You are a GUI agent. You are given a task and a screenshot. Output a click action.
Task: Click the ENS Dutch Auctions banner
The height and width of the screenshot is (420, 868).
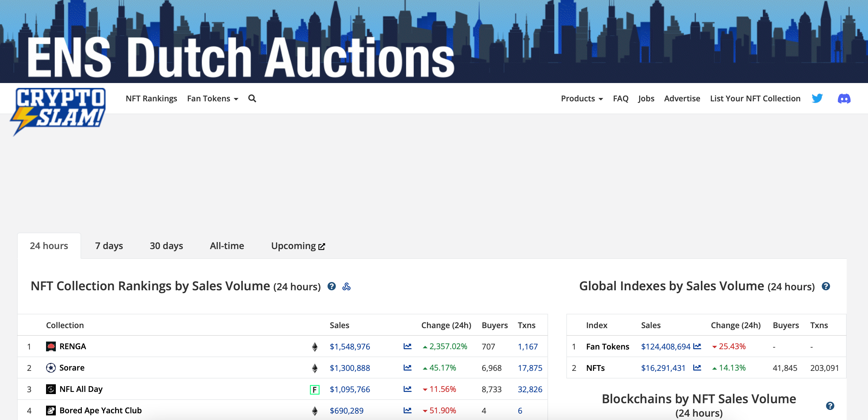[x=434, y=41]
